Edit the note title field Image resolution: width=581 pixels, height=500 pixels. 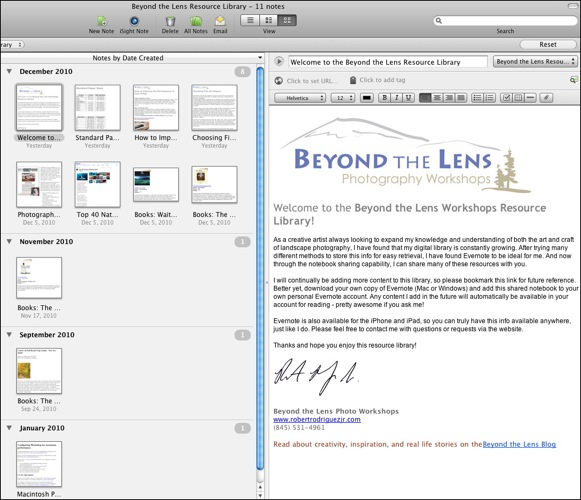click(x=388, y=62)
